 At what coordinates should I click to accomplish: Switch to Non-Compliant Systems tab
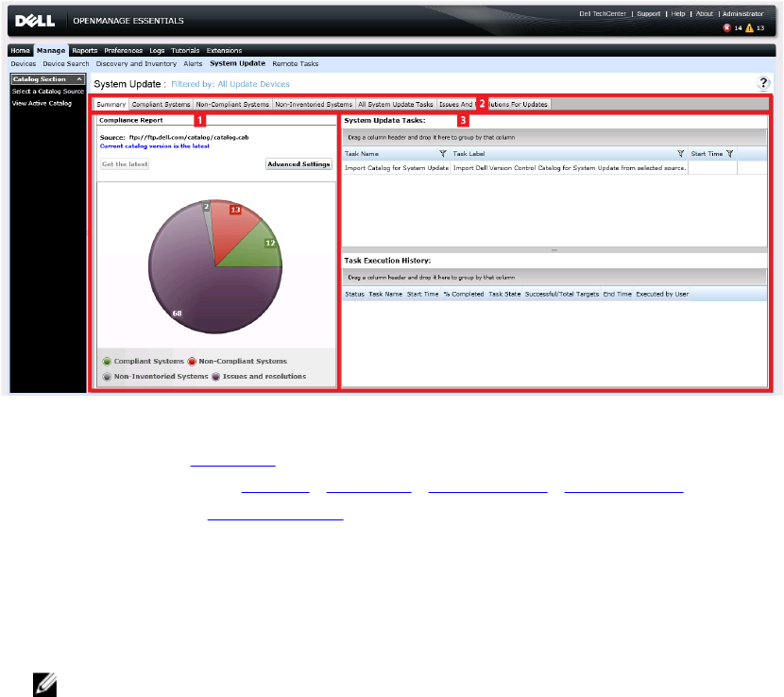coord(232,104)
